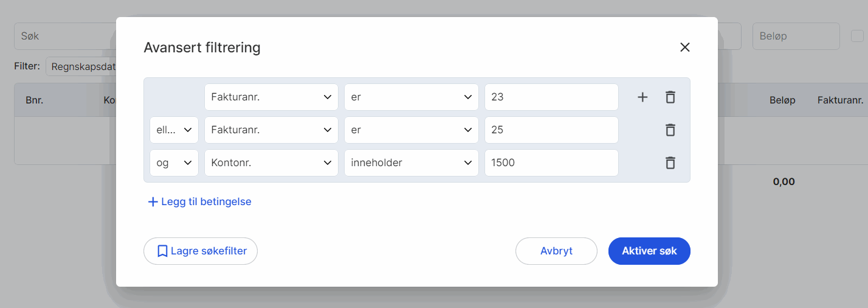Click the Lagre søkefilter button

pos(201,251)
